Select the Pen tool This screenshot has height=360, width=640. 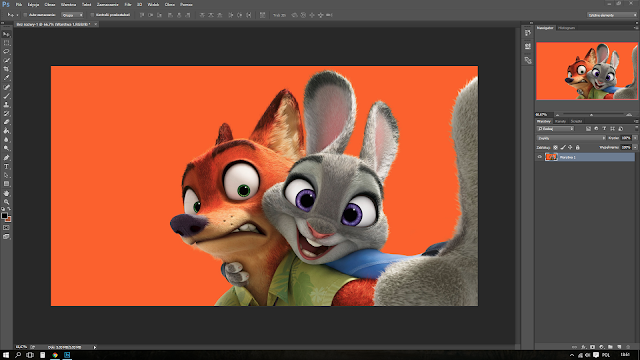click(6, 158)
